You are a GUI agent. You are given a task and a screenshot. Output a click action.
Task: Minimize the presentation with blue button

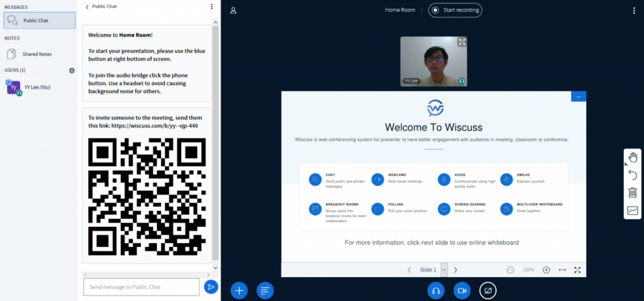(x=579, y=97)
